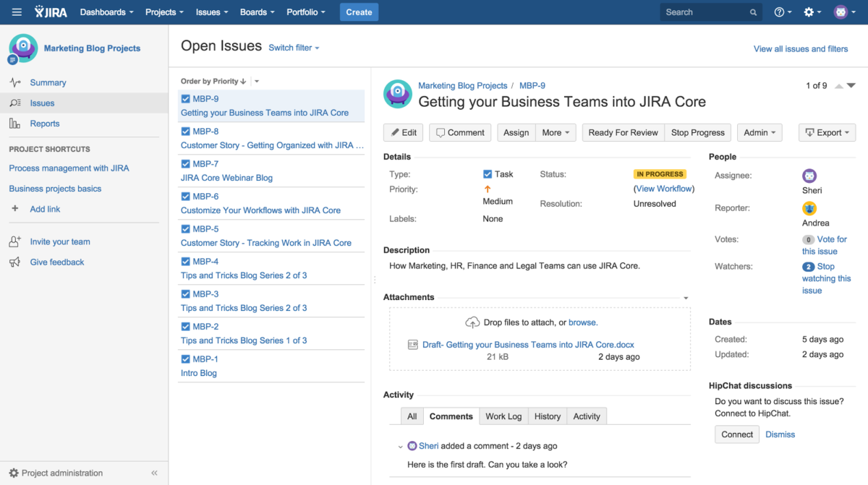The image size is (868, 485).
Task: Click the JIRA logo
Action: click(50, 12)
